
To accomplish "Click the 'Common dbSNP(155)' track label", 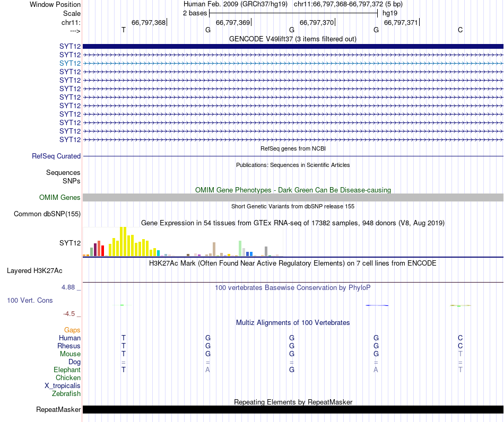I will 47,214.
